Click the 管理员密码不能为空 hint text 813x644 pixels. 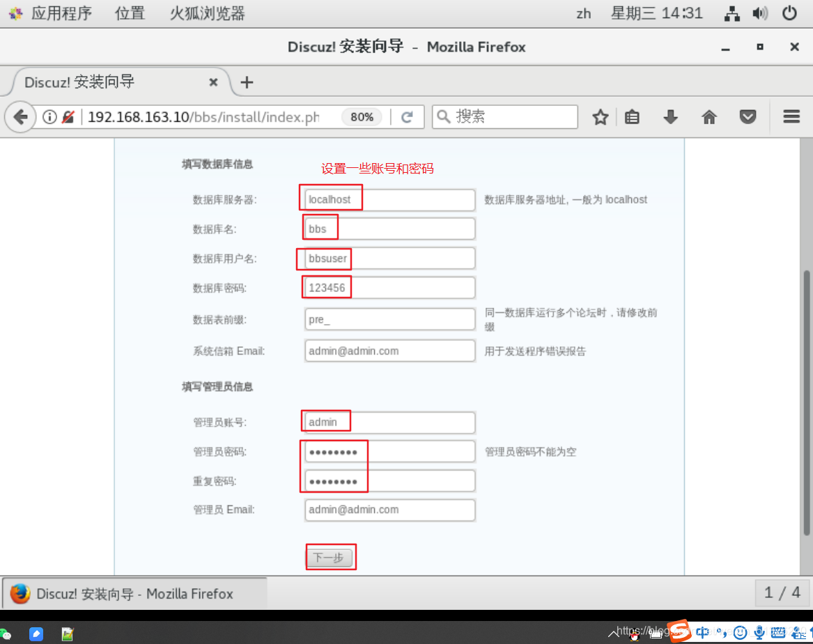530,452
